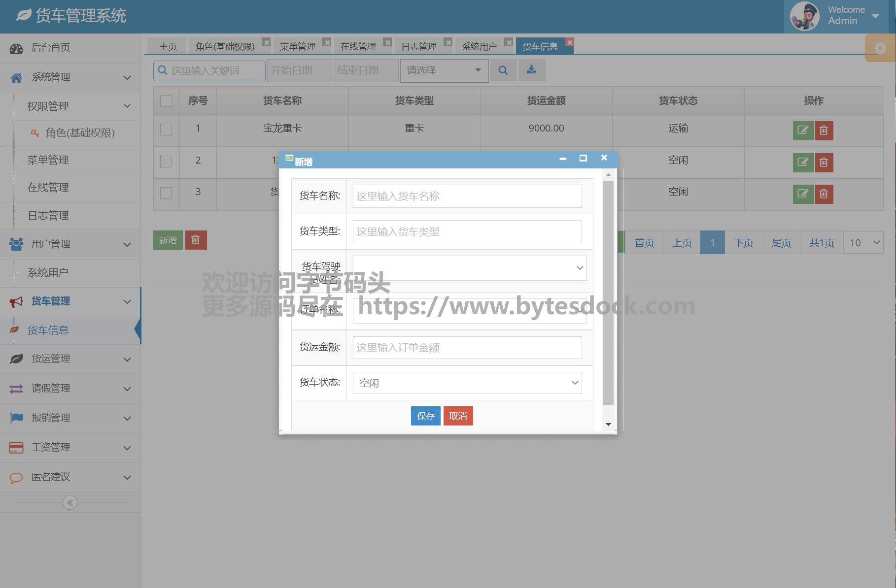896x588 pixels.
Task: Check the checkbox for row 1
Action: tap(166, 130)
